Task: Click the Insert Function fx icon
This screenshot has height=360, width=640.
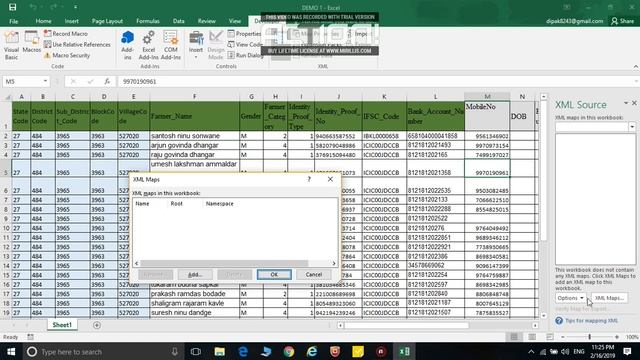Action: pyautogui.click(x=107, y=81)
